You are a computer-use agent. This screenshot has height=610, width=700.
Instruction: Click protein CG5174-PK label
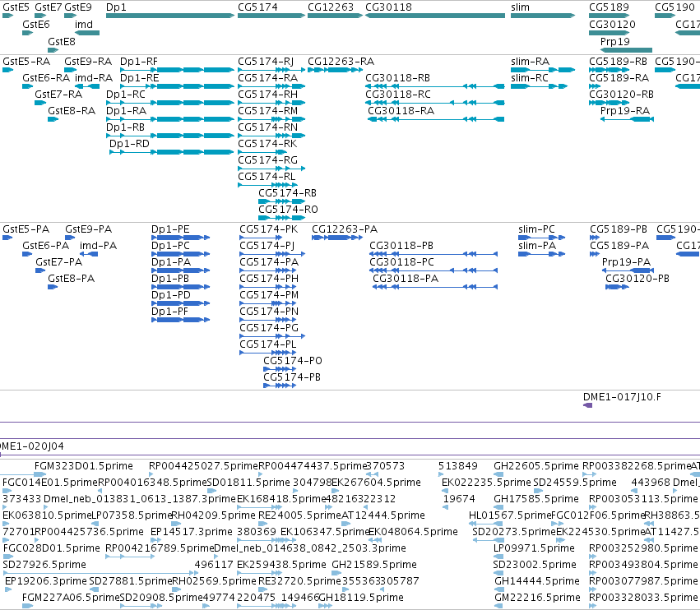[269, 229]
